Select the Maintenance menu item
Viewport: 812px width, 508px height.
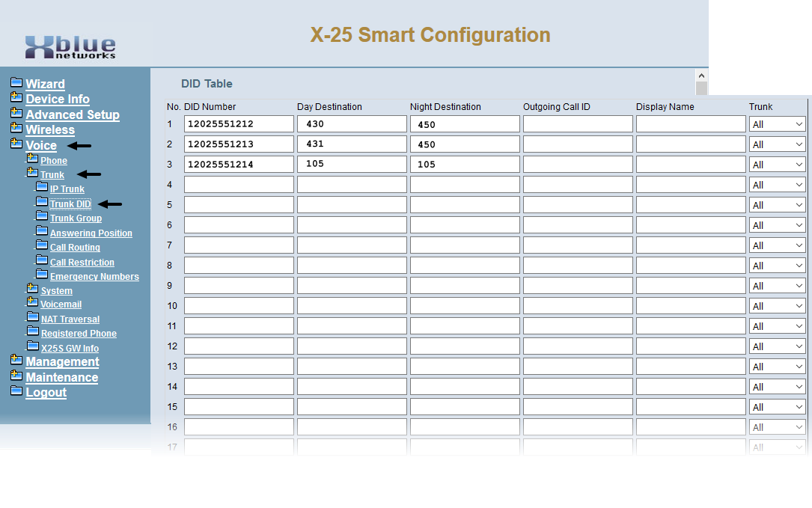pos(61,378)
